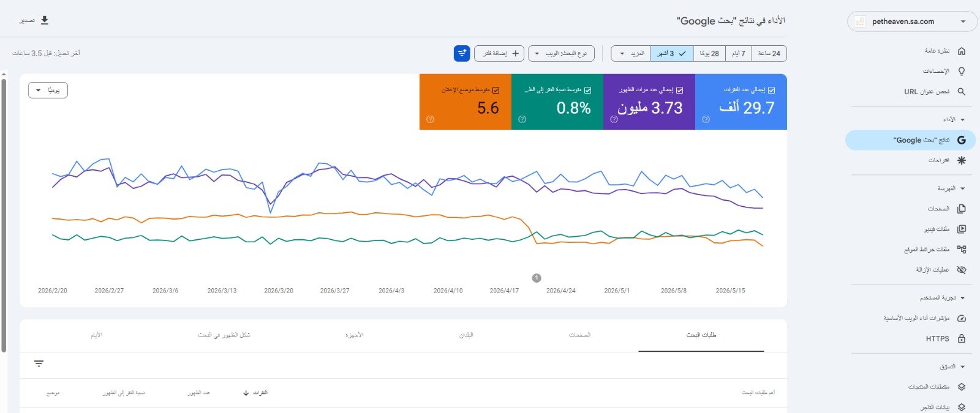Click the export download icon

pos(45,20)
